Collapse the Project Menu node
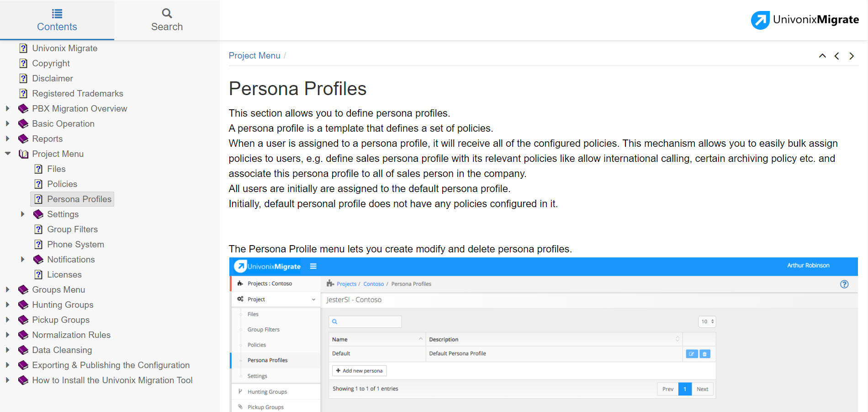This screenshot has height=412, width=868. tap(7, 154)
